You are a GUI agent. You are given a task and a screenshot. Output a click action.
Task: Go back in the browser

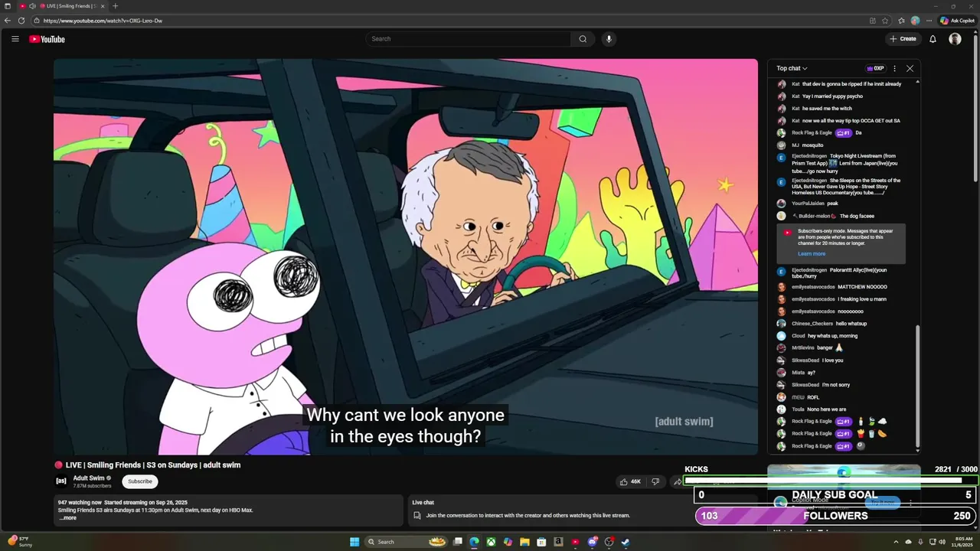pos(8,21)
